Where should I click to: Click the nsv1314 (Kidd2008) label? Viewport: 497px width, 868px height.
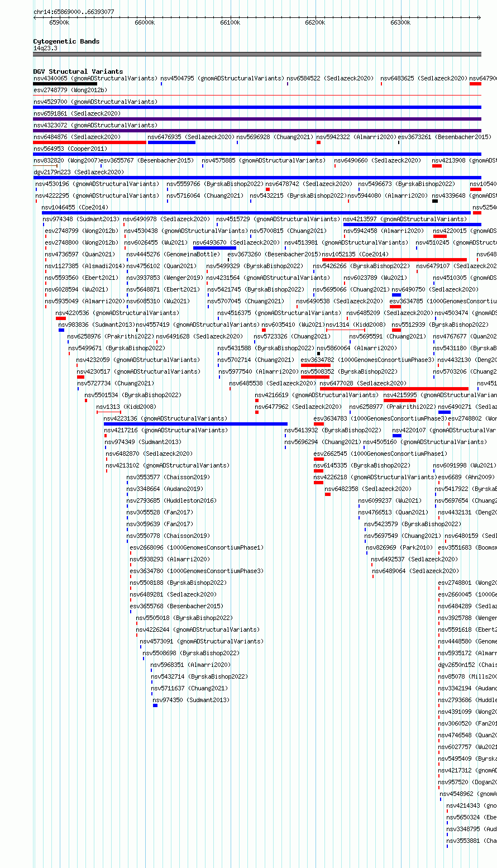coord(356,325)
